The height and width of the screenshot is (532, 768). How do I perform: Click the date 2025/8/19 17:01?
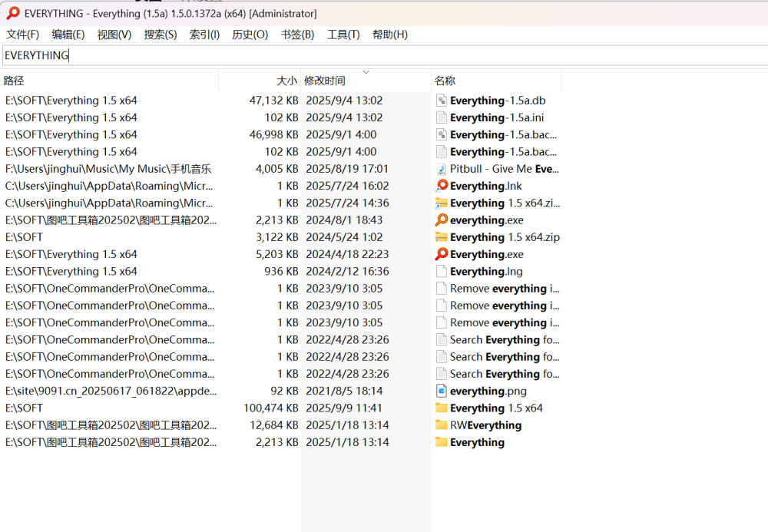(x=347, y=169)
